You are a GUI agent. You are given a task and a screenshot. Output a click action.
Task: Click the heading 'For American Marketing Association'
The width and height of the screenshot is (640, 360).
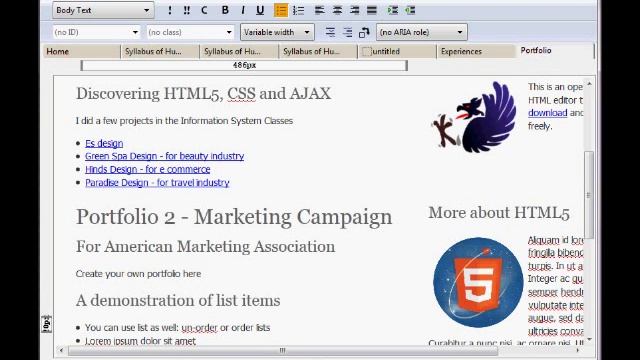[x=205, y=247]
